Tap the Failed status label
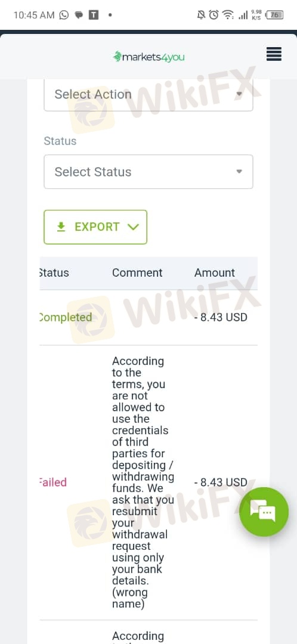This screenshot has width=297, height=644. pyautogui.click(x=53, y=482)
